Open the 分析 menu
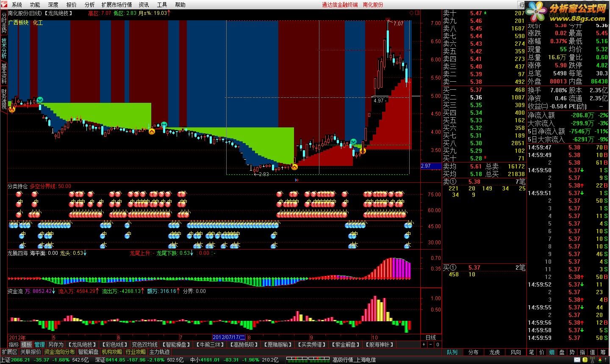Image resolution: width=610 pixels, height=364 pixels. pyautogui.click(x=90, y=5)
